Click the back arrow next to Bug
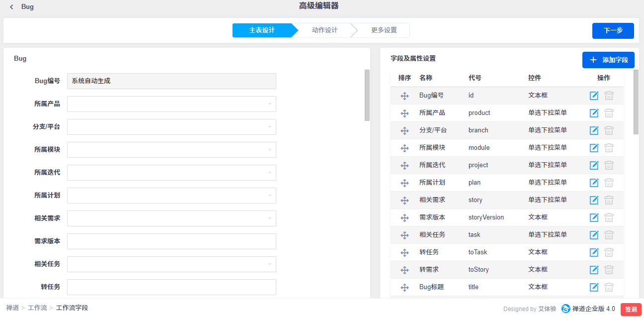 (x=12, y=7)
